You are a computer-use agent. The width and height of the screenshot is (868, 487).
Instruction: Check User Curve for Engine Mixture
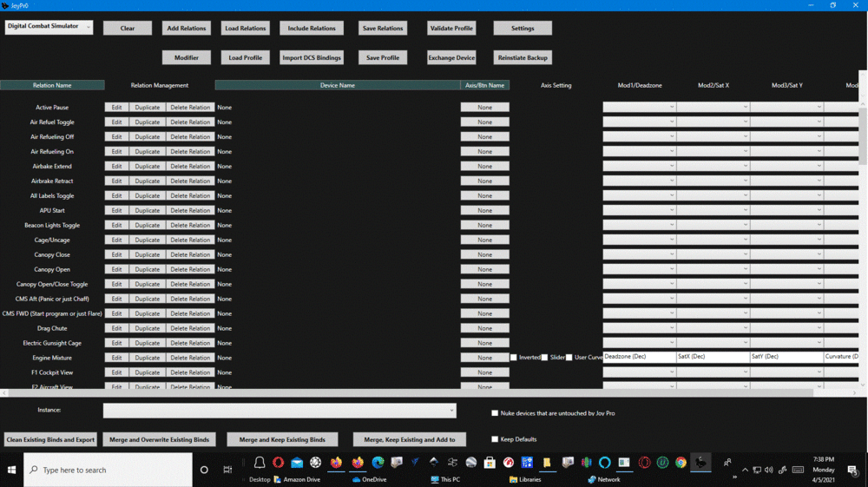(569, 358)
